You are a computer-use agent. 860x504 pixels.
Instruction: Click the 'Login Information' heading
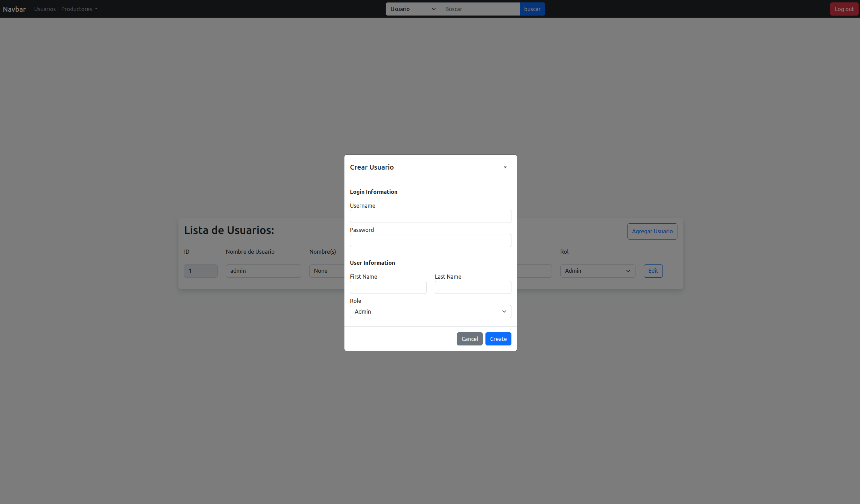(374, 192)
